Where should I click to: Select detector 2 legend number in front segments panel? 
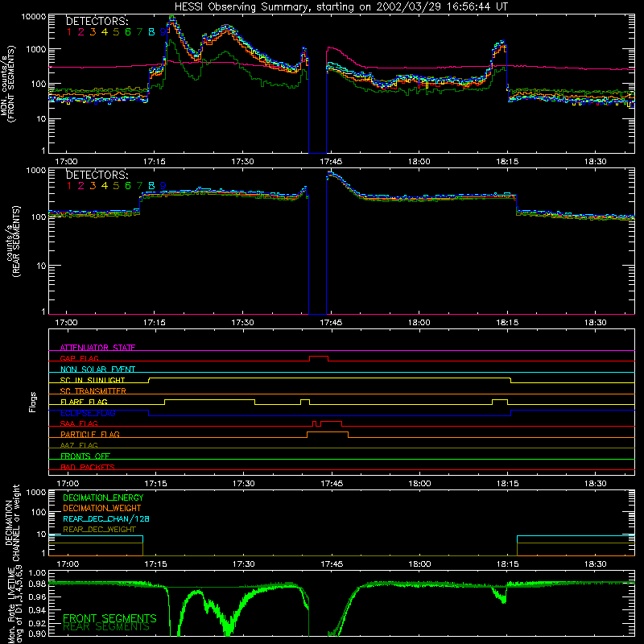pyautogui.click(x=81, y=32)
